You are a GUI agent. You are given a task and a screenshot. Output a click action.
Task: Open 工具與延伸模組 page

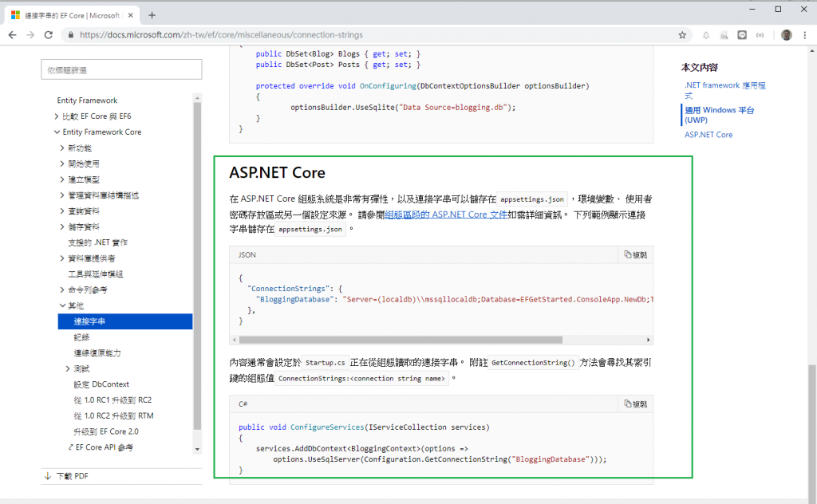(x=96, y=274)
